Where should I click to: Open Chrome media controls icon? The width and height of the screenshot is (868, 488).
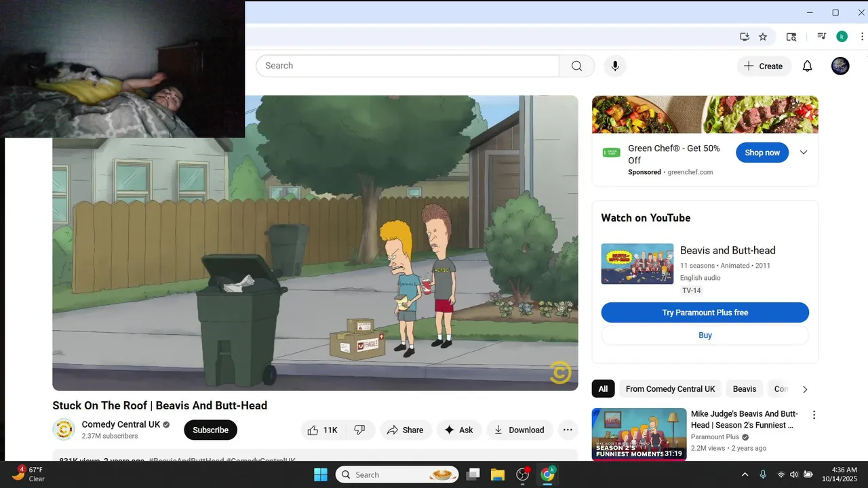click(x=821, y=37)
